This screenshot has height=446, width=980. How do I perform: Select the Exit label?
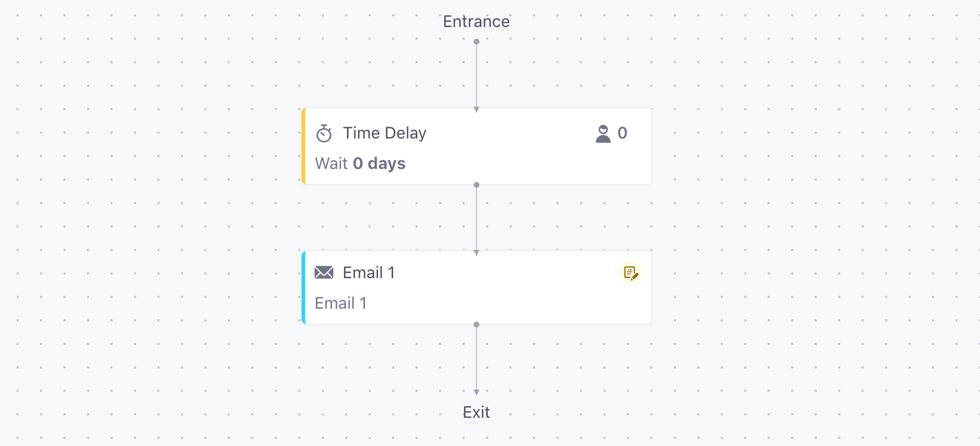point(477,413)
